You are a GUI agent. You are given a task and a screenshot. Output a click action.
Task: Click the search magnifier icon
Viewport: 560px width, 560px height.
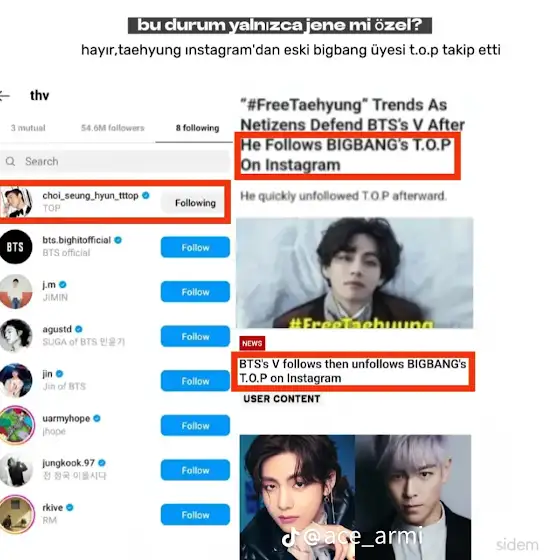(10, 161)
